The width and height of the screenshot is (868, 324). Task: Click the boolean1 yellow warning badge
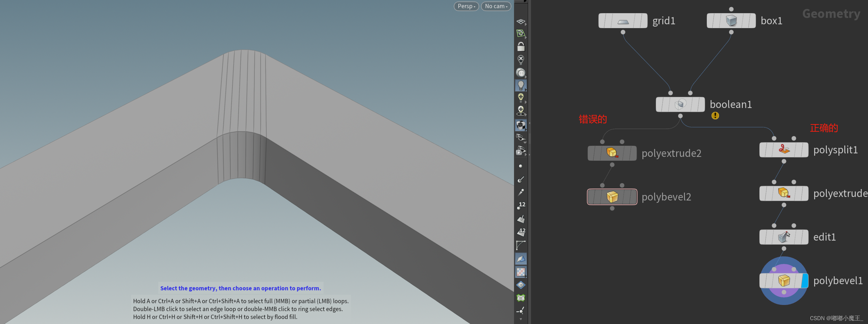click(x=715, y=116)
